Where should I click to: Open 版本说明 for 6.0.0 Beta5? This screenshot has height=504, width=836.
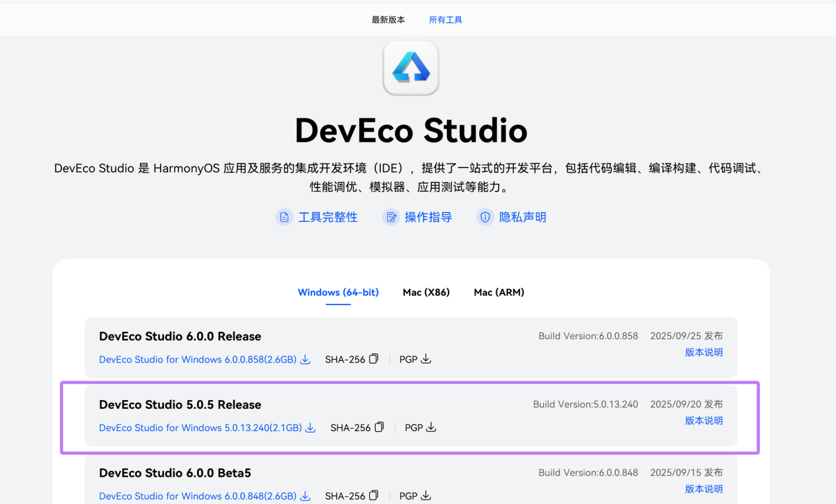pyautogui.click(x=704, y=489)
